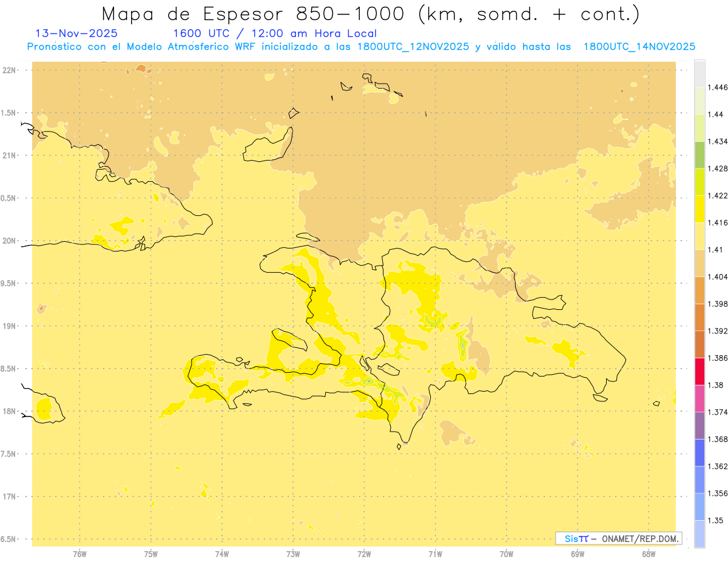
Task: Pick the purple legend segment between 1.368 and 1.374
Action: point(699,426)
